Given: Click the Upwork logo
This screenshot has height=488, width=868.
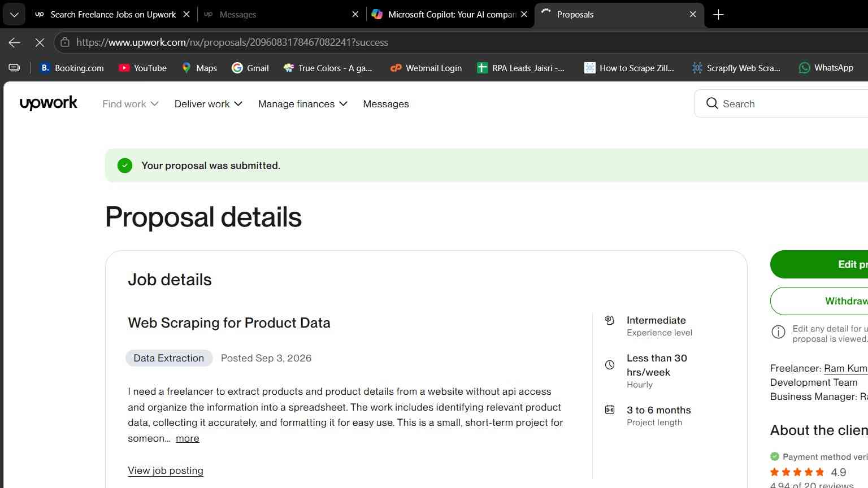Looking at the screenshot, I should (x=49, y=103).
